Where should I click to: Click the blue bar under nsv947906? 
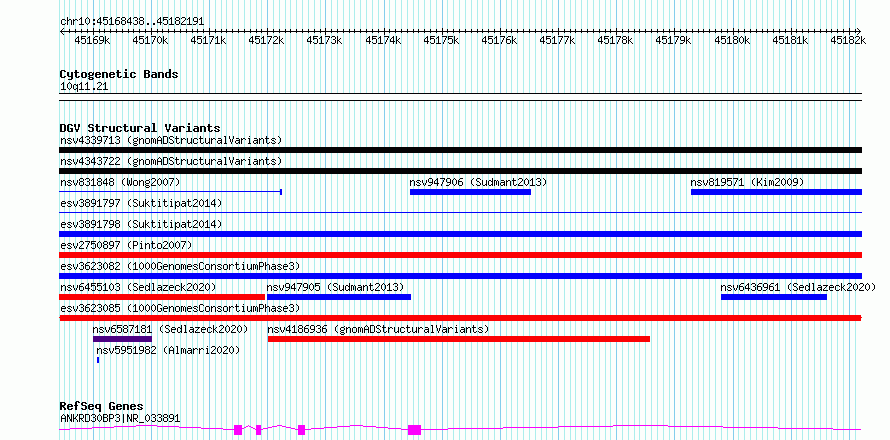pos(470,192)
